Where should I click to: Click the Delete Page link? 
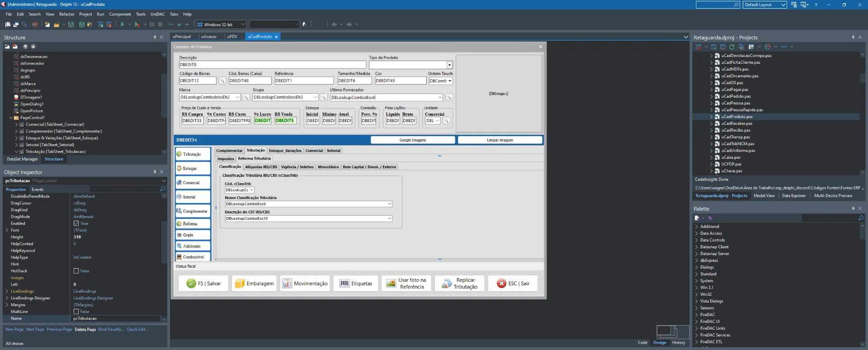coord(85,329)
